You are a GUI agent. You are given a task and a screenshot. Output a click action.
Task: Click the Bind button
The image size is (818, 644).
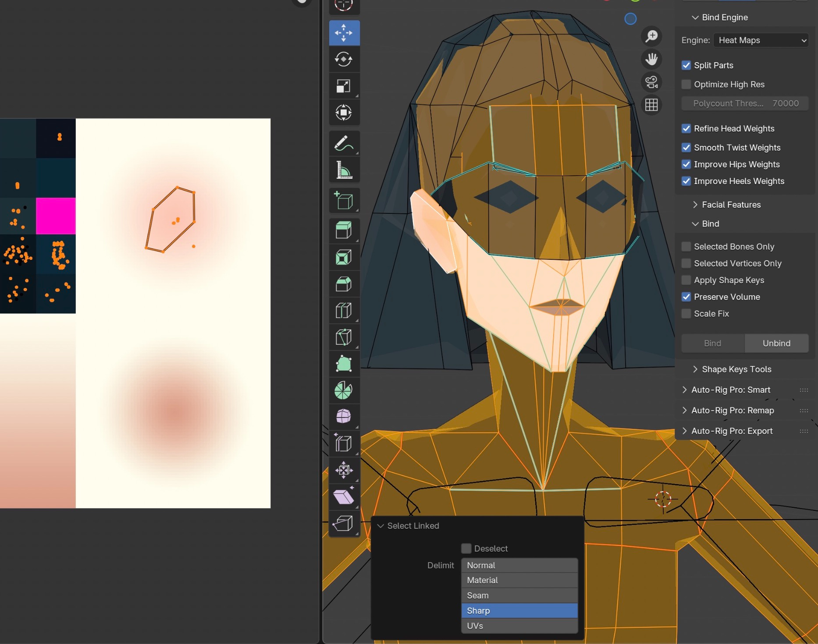[x=712, y=343]
